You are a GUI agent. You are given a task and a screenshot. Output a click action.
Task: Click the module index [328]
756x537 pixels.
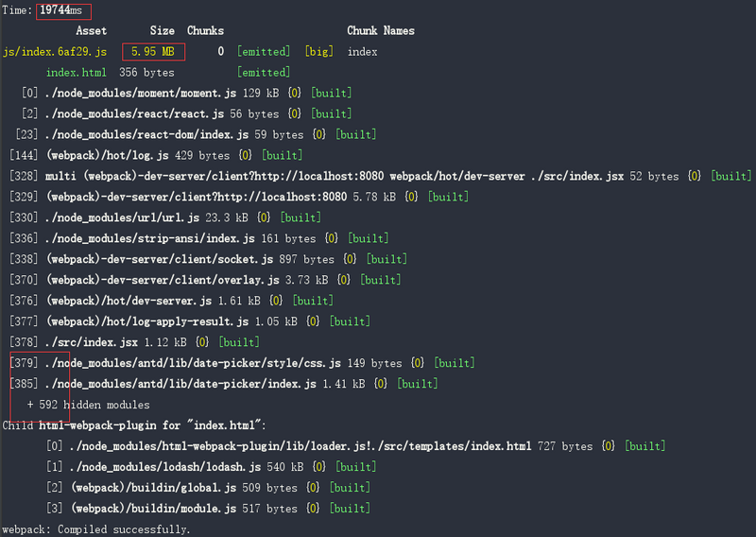tap(24, 176)
